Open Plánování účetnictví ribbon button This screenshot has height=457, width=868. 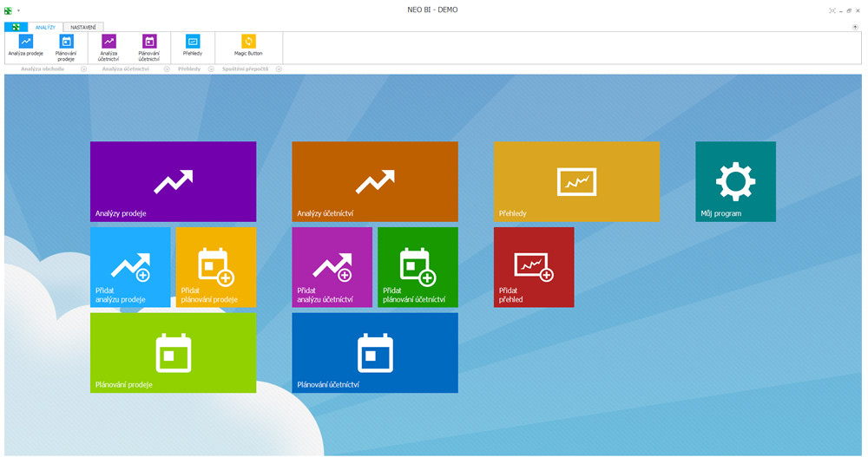click(x=149, y=48)
